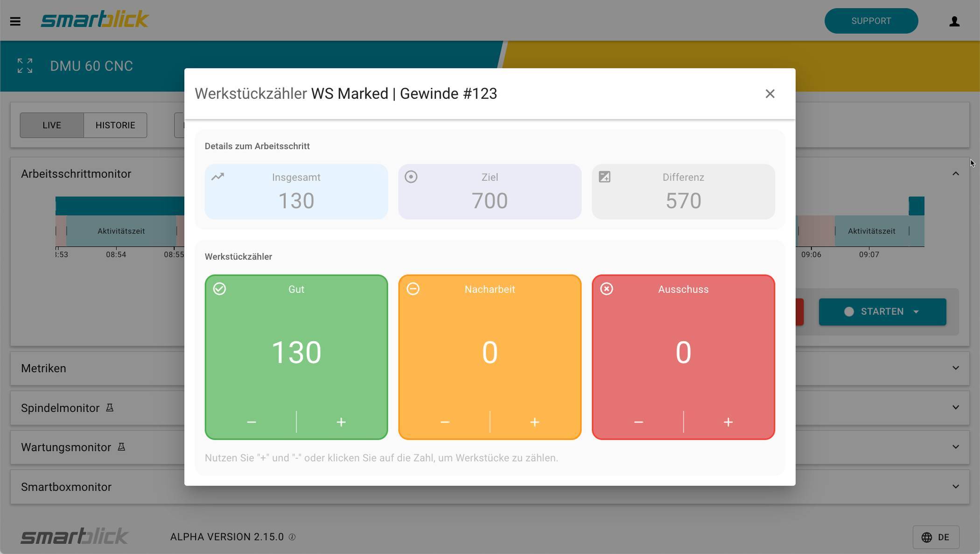Click the plus-minus icon in Differenz card

click(x=605, y=177)
